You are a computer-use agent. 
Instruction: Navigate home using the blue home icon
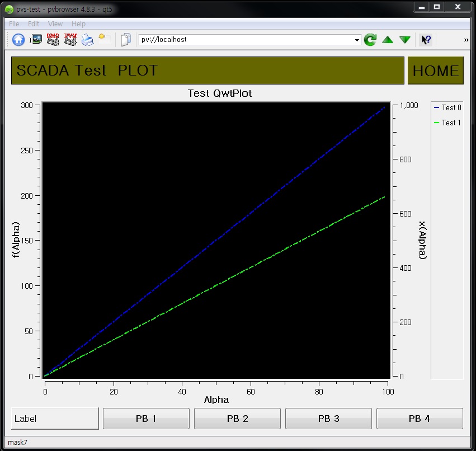click(x=18, y=39)
